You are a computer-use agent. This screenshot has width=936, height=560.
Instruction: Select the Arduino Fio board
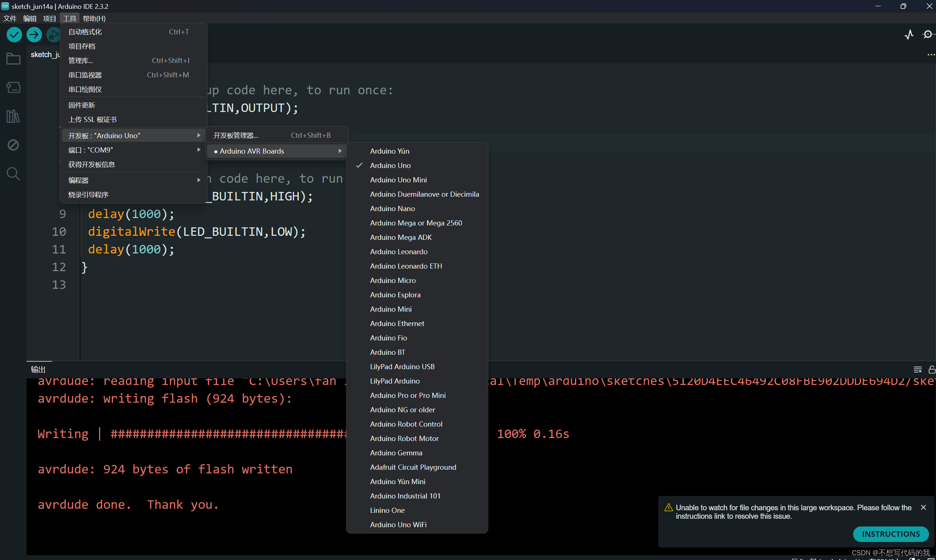[417, 338]
